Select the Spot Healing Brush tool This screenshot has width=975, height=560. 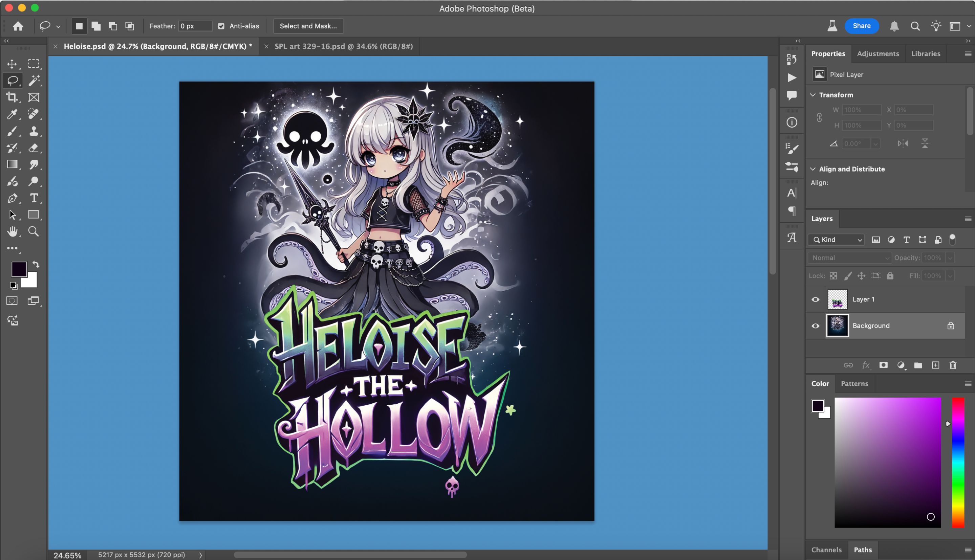[x=34, y=114]
